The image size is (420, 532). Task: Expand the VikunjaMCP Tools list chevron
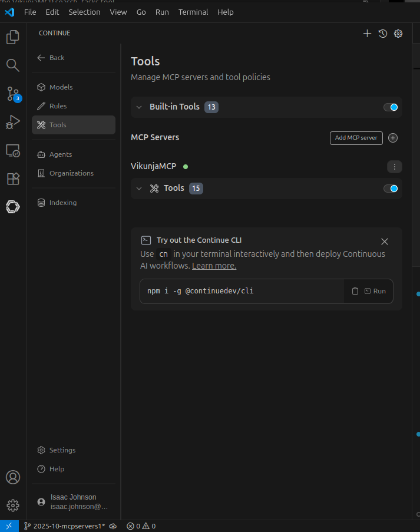click(x=139, y=189)
